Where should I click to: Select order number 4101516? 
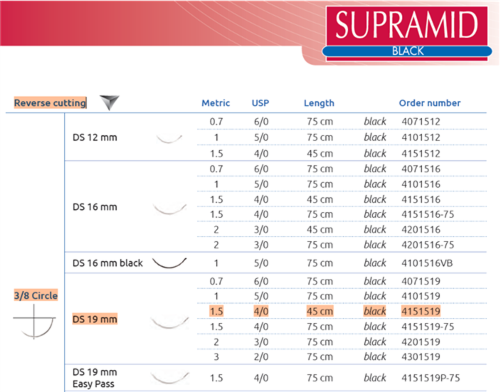(421, 184)
